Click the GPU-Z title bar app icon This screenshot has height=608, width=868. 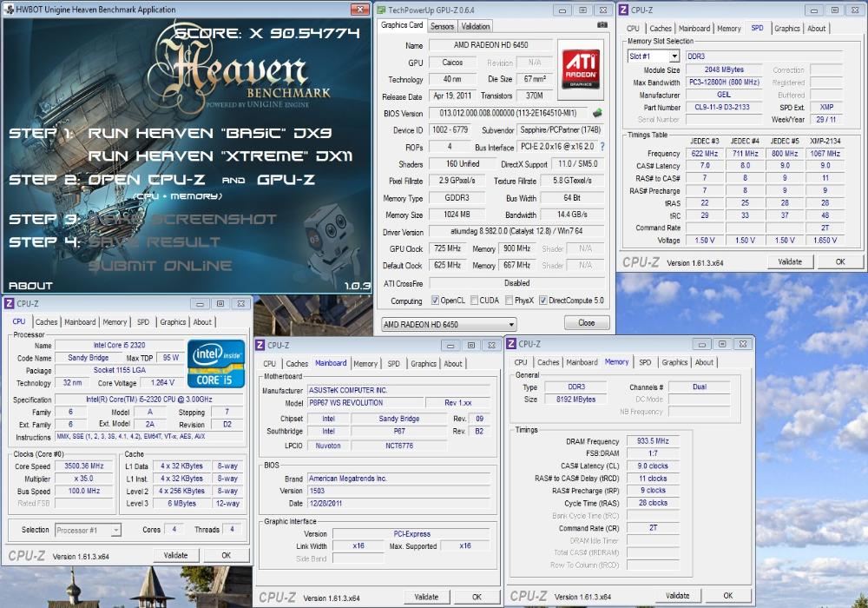381,10
